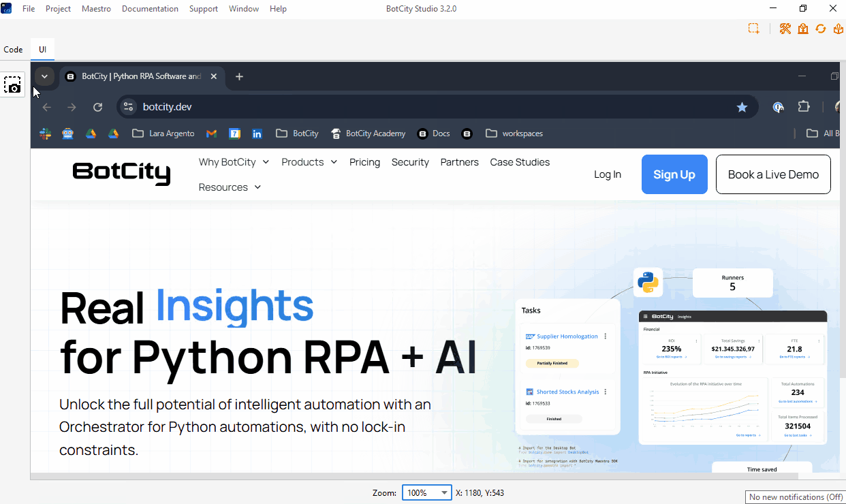Open the Lara Argento bookmarks folder

(163, 133)
